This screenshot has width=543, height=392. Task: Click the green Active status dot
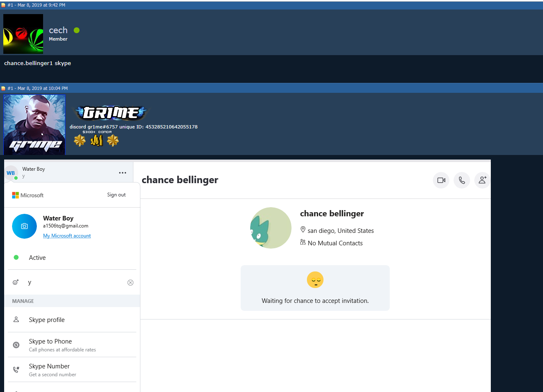pyautogui.click(x=16, y=257)
